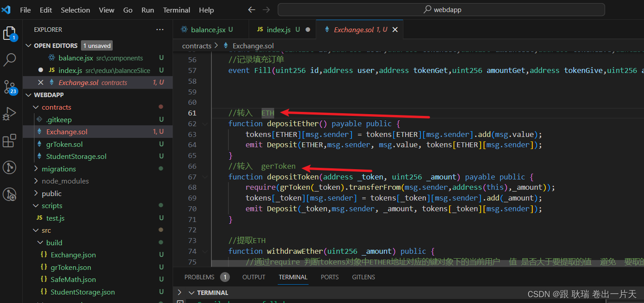Click line number 61 in gutter
644x303 pixels.
pyautogui.click(x=192, y=113)
